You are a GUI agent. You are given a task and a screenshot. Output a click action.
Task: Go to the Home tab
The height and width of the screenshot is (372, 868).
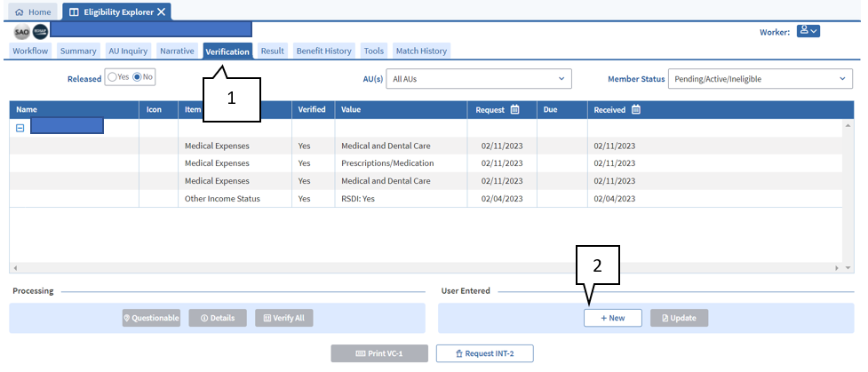coord(33,12)
